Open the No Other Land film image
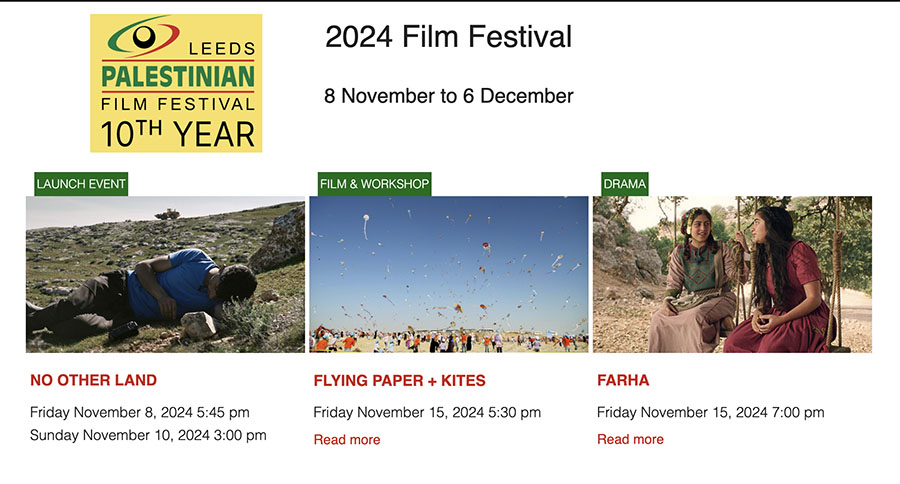 pyautogui.click(x=165, y=275)
